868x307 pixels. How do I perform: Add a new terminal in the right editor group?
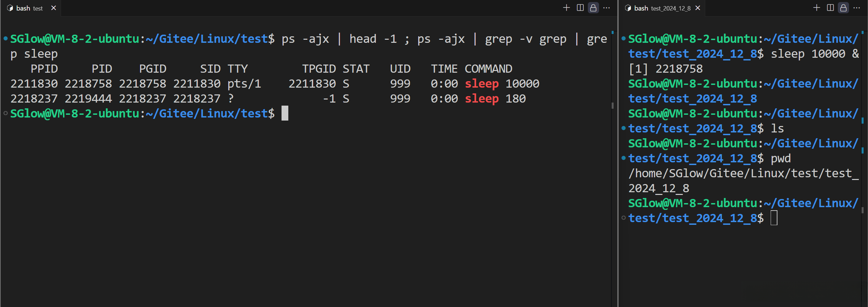816,8
